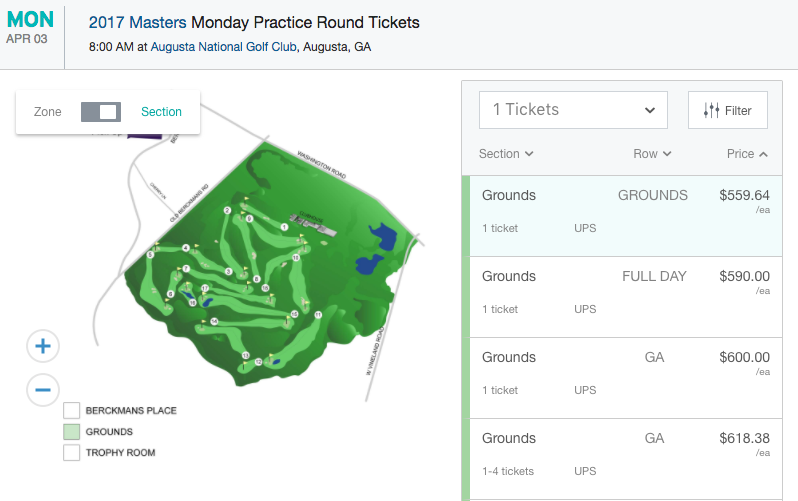This screenshot has width=798, height=501.
Task: Open the Filter sliders icon
Action: tap(711, 110)
